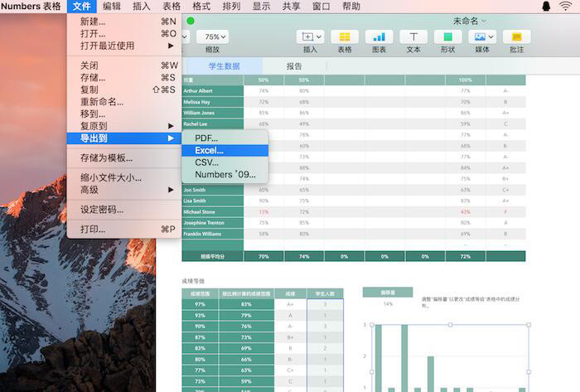Click the 班级平均分 footer cell
Screen dimensions: 580x392
[213, 256]
